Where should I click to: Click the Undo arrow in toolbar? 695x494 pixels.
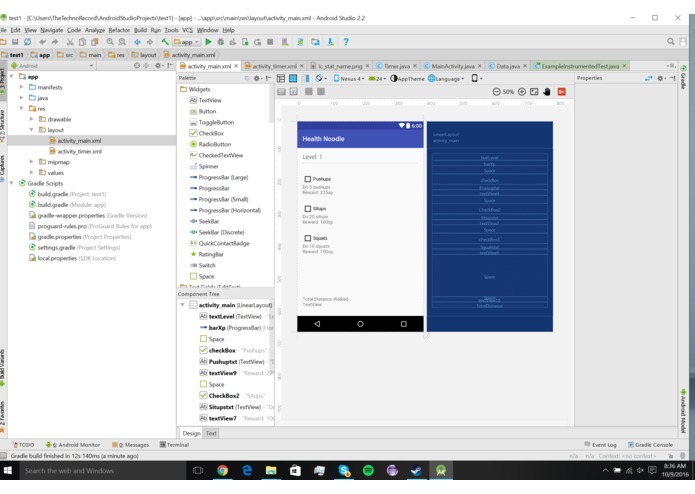(x=43, y=42)
